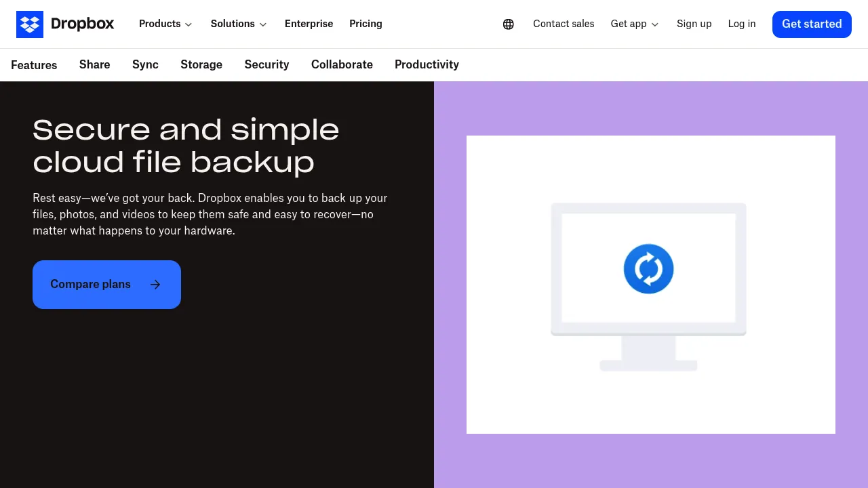This screenshot has width=868, height=488.
Task: Open the language globe selector
Action: pos(509,24)
